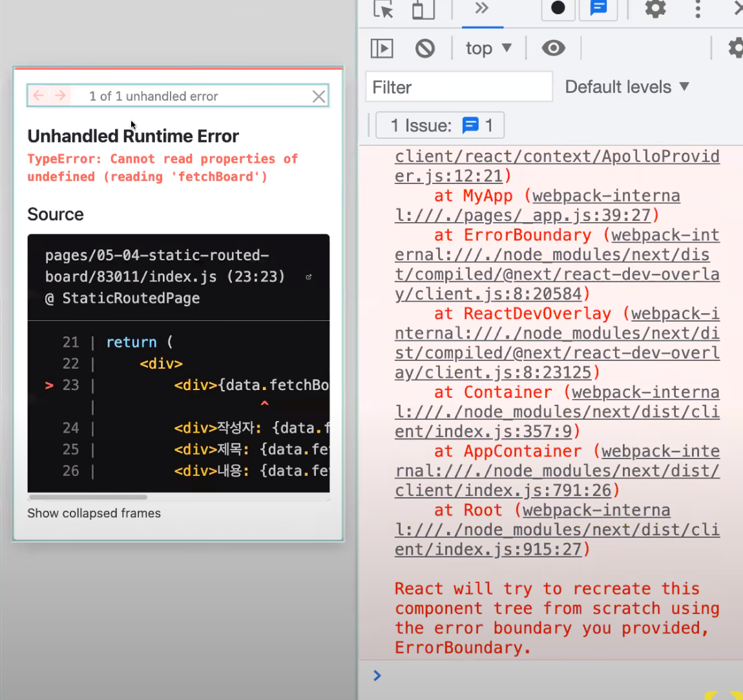
Task: Click Show collapsed frames
Action: point(94,513)
